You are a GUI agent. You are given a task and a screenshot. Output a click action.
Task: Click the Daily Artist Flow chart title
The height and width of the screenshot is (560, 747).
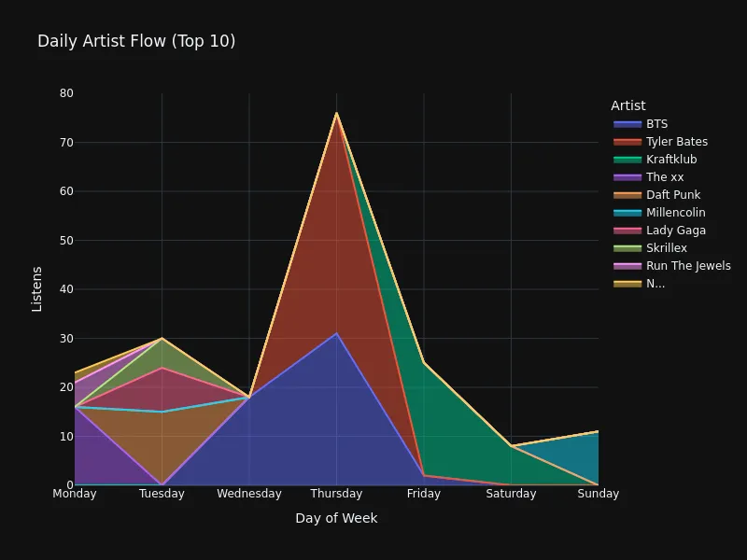point(136,41)
